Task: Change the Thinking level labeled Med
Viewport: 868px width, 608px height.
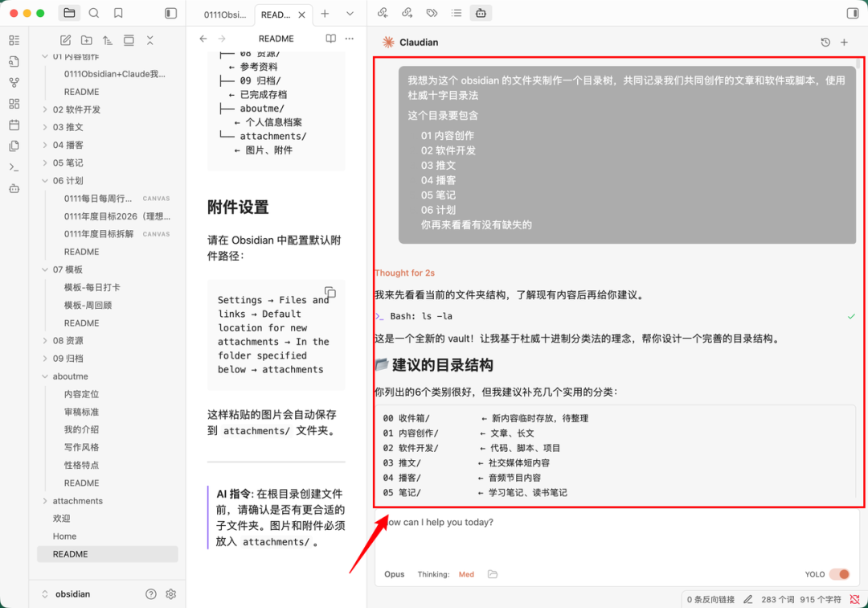Action: click(x=466, y=574)
